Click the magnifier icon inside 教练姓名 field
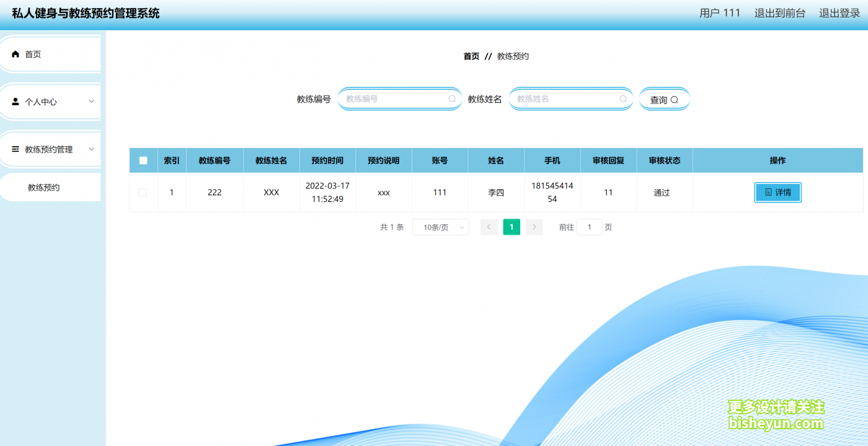 623,98
